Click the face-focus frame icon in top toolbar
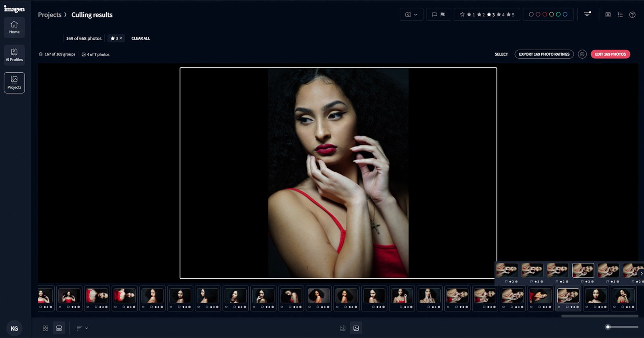This screenshot has height=338, width=644. (608, 15)
